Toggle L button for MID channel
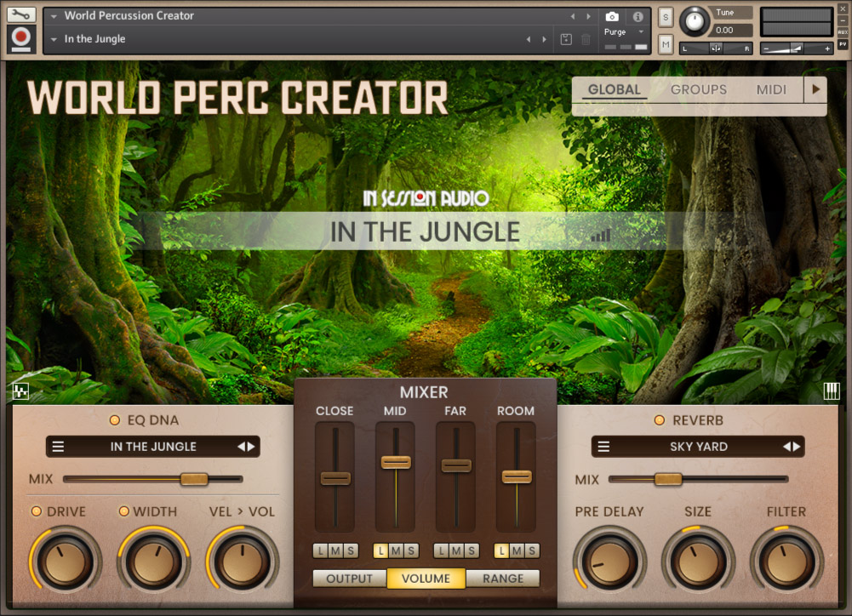Screen dimensions: 852x616 click(x=381, y=550)
